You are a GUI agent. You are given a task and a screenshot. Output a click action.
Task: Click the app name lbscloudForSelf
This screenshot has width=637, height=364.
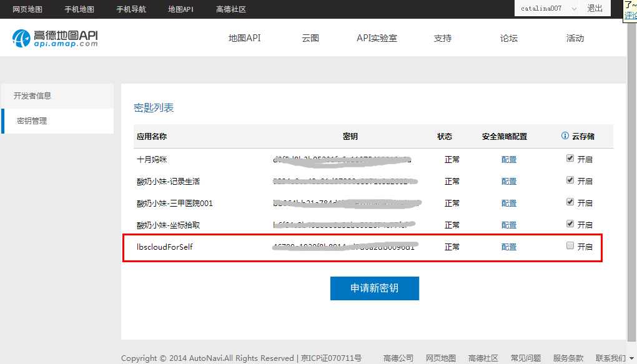(x=164, y=247)
